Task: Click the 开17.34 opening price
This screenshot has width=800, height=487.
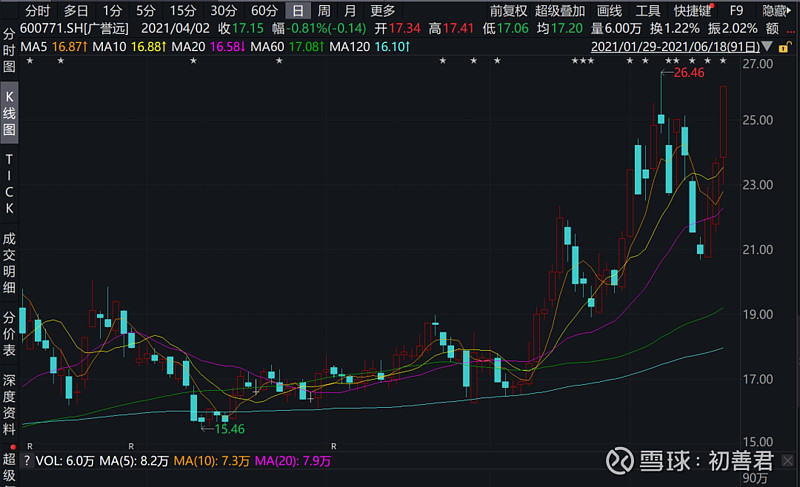Action: pyautogui.click(x=397, y=29)
